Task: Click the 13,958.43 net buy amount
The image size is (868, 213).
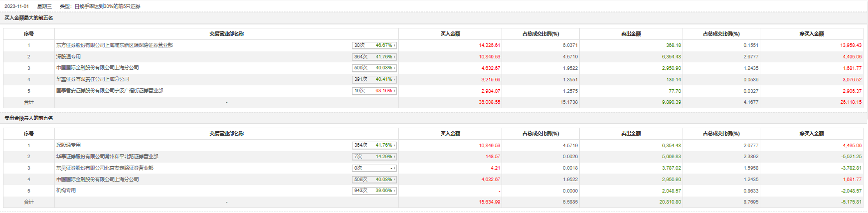Action: coord(851,45)
